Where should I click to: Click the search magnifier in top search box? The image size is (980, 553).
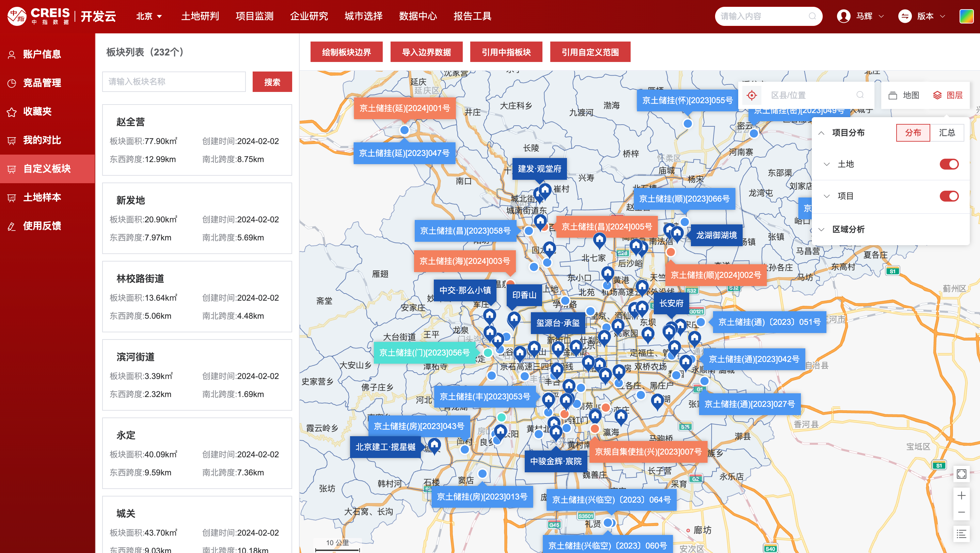tap(812, 16)
